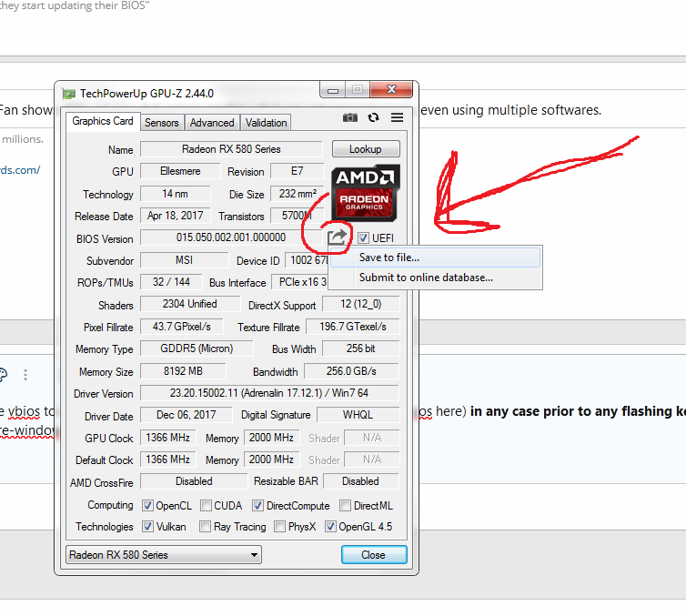Click the GPU-Z title bar app icon
The image size is (686, 616).
[68, 94]
